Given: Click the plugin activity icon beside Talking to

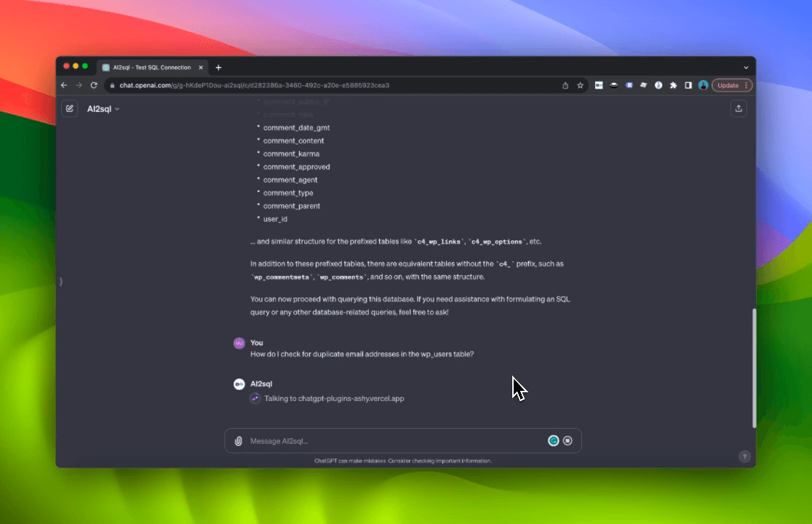Looking at the screenshot, I should pyautogui.click(x=255, y=398).
